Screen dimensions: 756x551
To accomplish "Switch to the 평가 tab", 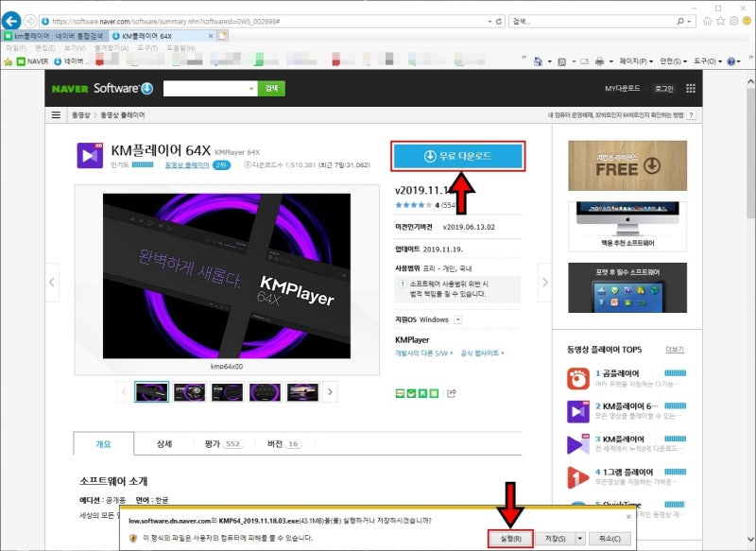I will tap(223, 443).
